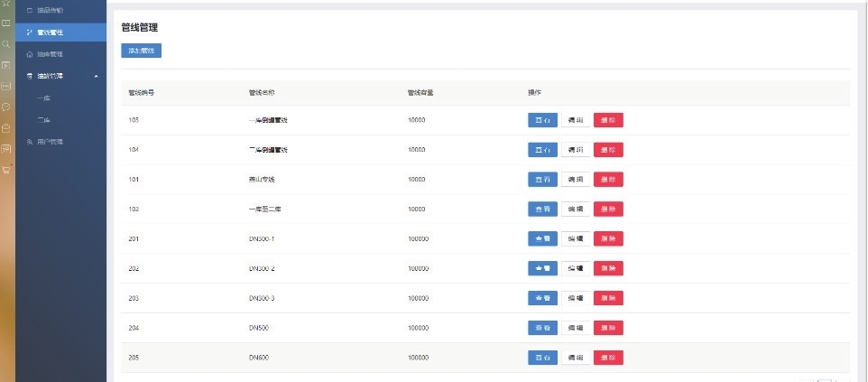Viewport: 868px width, 382px height.
Task: Click the 管线编号 column header
Action: pos(142,93)
